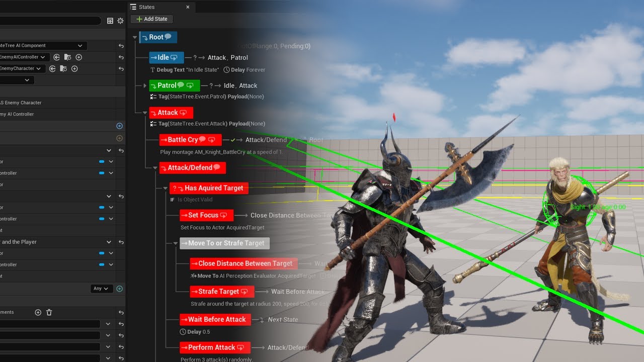
Task: Click the task icon on Idle state
Action: click(174, 57)
